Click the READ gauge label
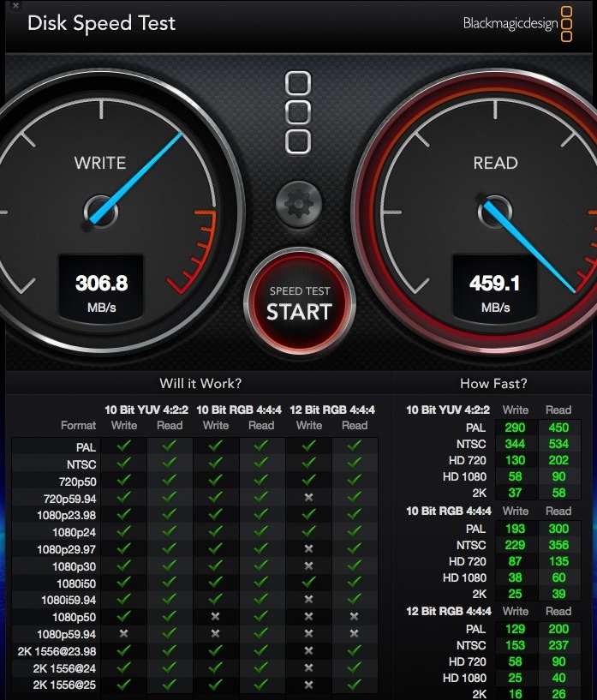The width and height of the screenshot is (597, 700). point(495,163)
